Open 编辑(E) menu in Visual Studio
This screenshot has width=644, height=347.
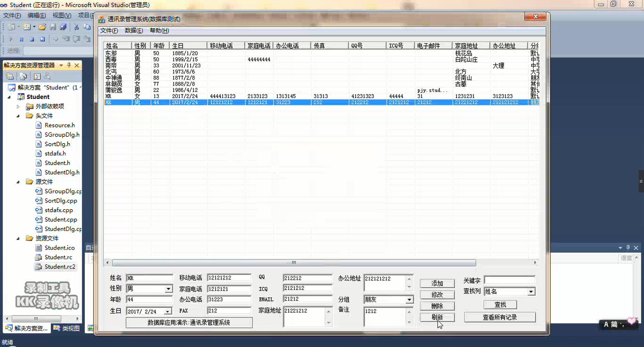click(37, 15)
